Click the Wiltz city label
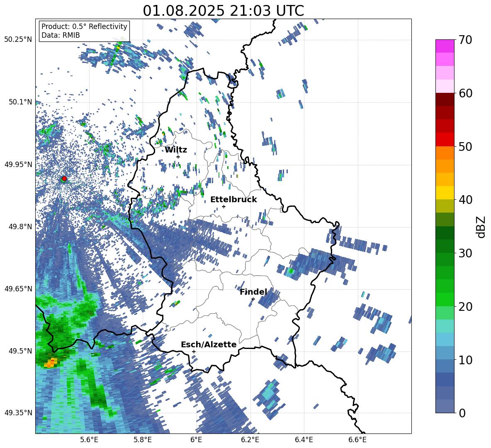Viewport: 491px width, 448px height. point(176,150)
